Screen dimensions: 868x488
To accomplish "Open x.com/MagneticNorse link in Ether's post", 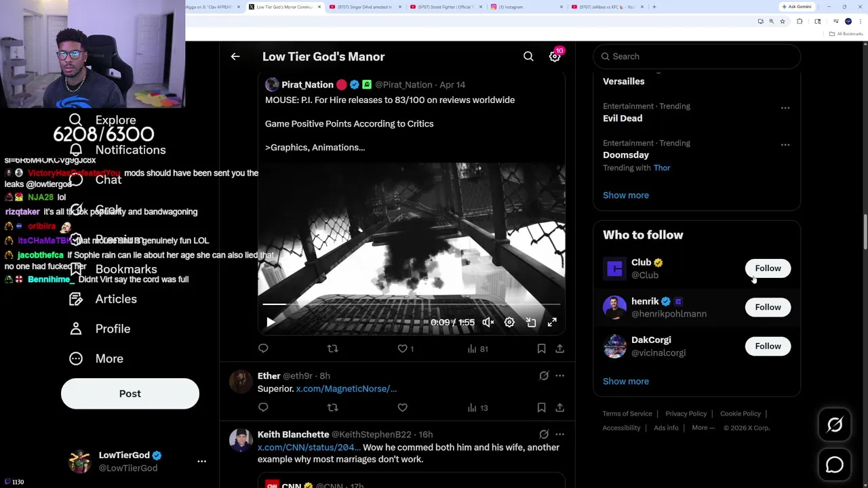I will 347,388.
